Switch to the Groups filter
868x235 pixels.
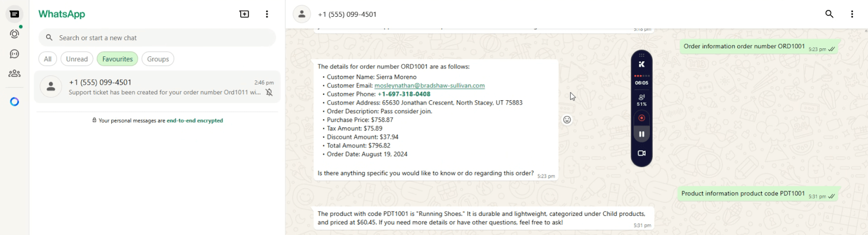point(158,59)
